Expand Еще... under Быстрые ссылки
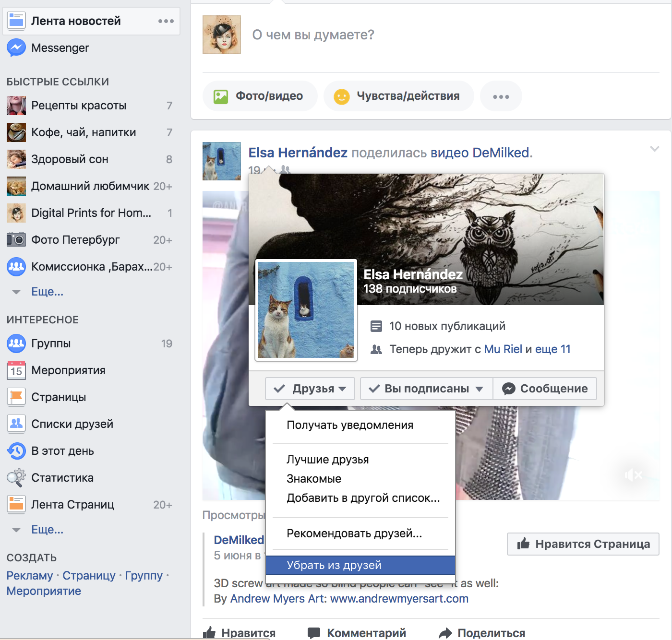The height and width of the screenshot is (640, 672). [x=47, y=291]
